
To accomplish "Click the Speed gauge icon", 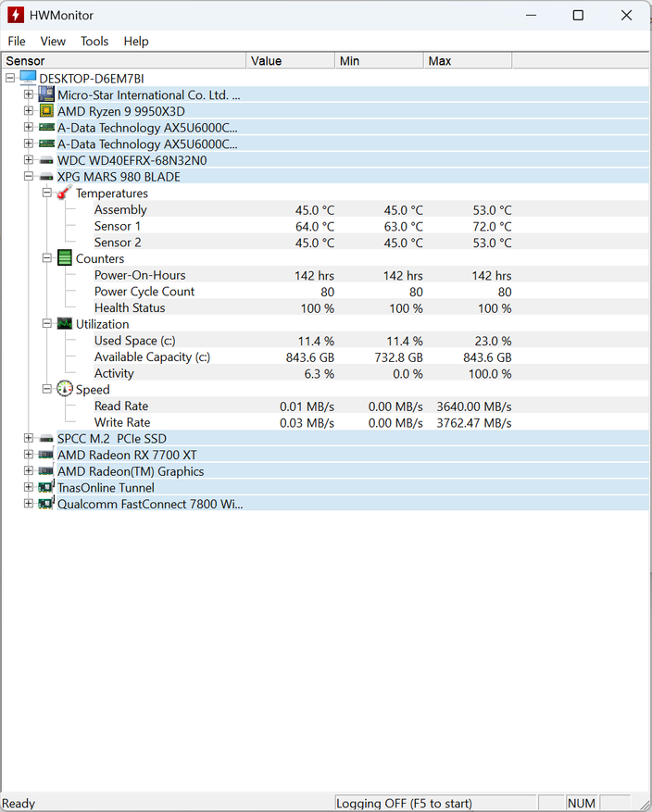I will [64, 389].
